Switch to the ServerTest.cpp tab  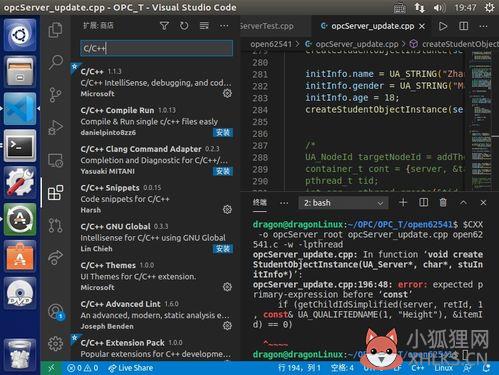pos(267,26)
